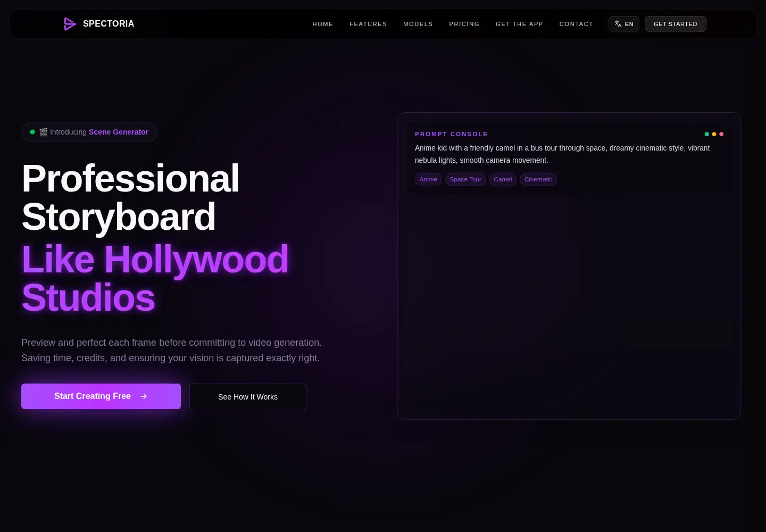Select the Camel tag chip

(503, 179)
